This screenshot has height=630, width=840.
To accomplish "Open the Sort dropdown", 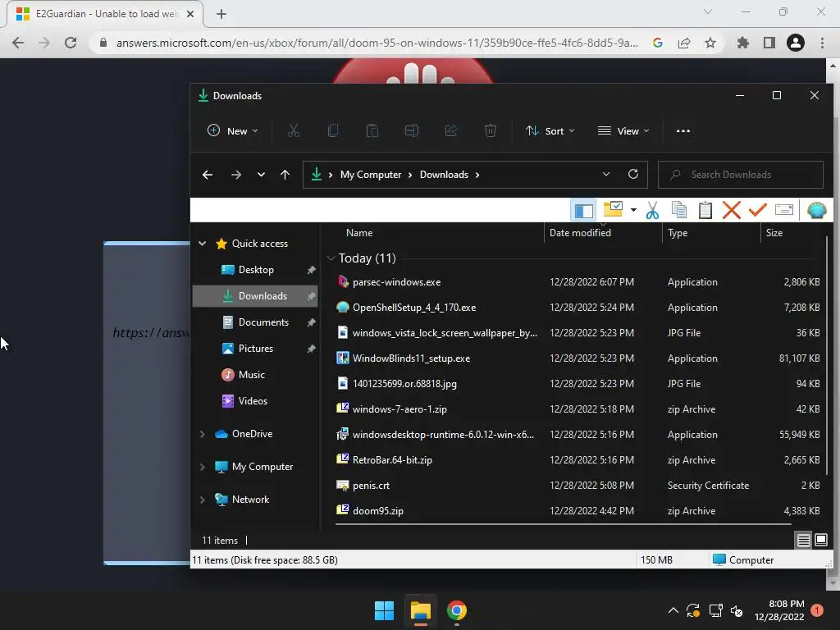I will coord(550,130).
